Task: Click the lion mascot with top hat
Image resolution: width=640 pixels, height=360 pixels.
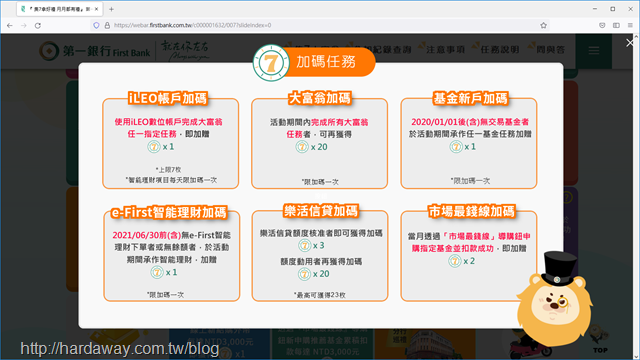Action: [x=554, y=300]
